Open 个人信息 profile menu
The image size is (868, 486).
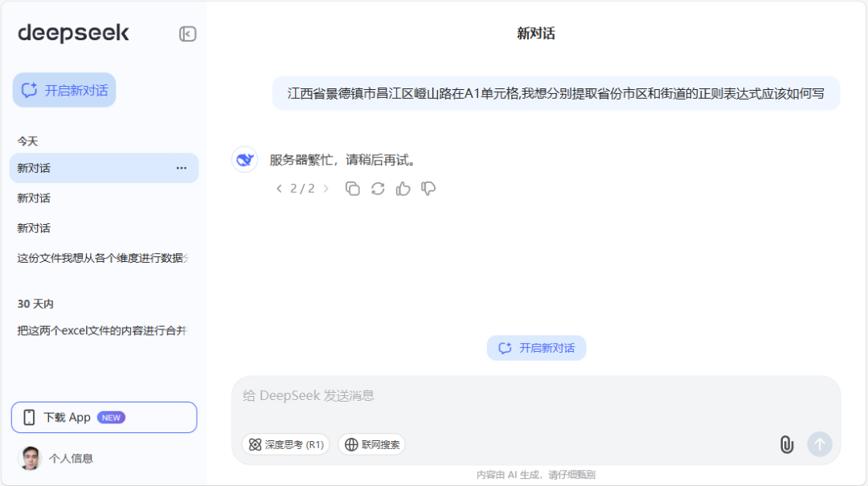pyautogui.click(x=72, y=458)
